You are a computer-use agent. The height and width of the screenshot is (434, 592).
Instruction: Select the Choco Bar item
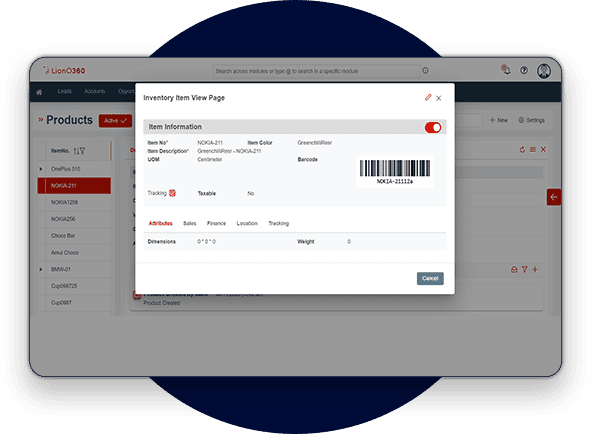click(x=63, y=235)
